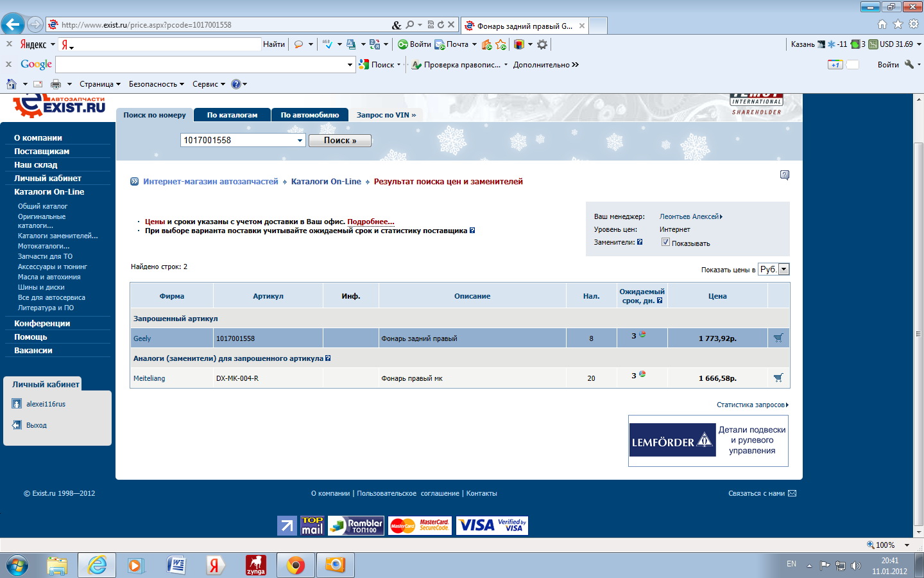This screenshot has width=924, height=578.
Task: Expand the Дополнительно Google toolbar chevron
Action: coord(546,65)
